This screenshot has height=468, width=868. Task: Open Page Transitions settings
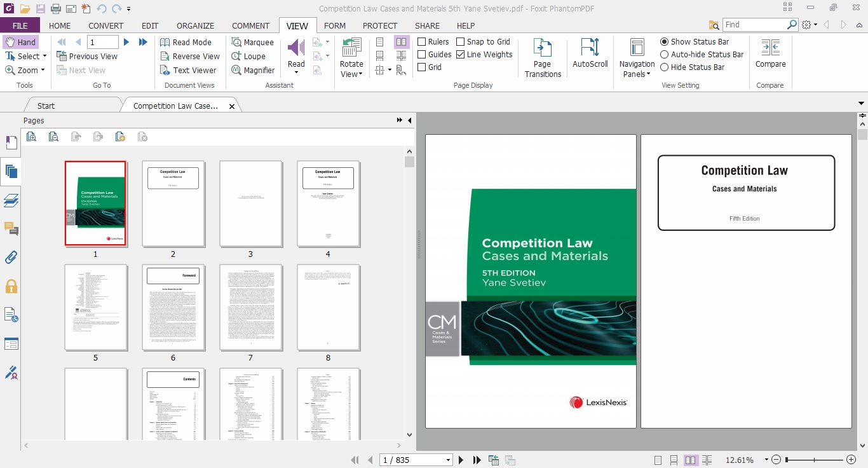click(543, 58)
